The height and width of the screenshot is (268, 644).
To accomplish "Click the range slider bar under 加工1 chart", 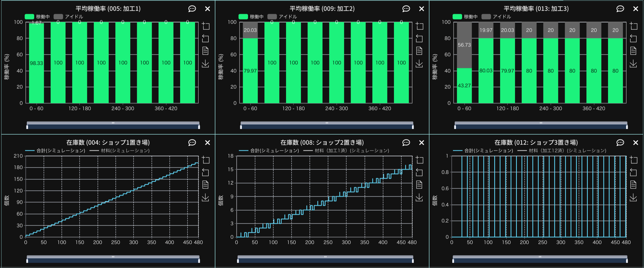I will (x=113, y=126).
